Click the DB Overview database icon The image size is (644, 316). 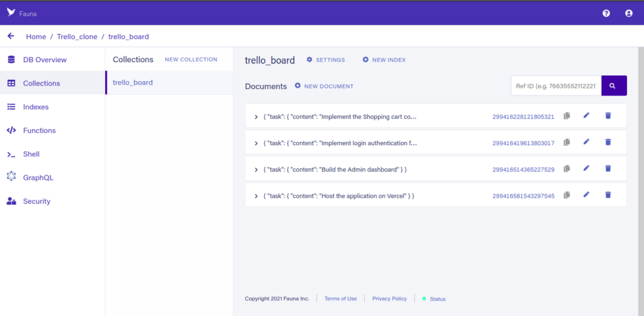11,60
